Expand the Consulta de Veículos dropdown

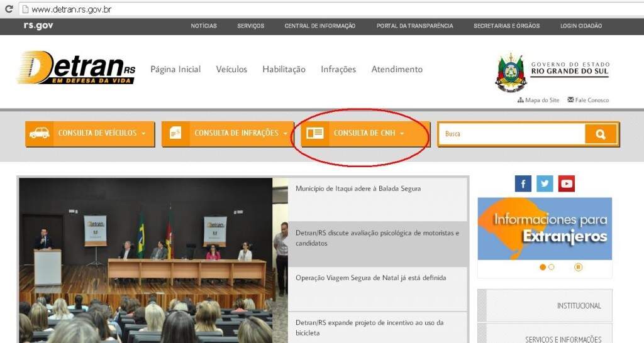[90, 134]
